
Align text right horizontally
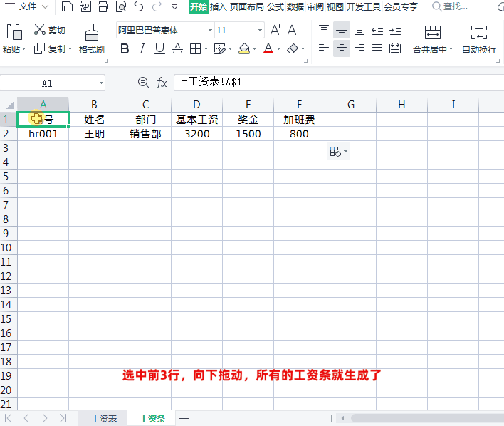click(359, 49)
